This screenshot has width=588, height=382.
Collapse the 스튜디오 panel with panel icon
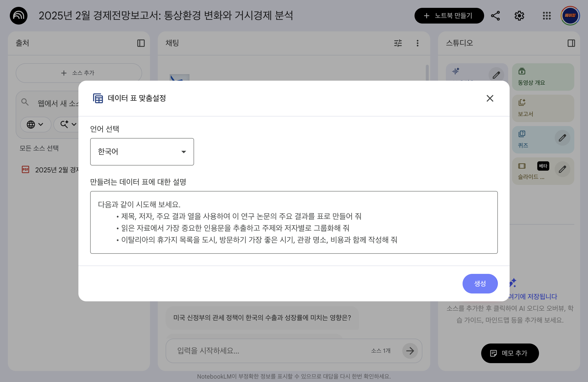[571, 43]
